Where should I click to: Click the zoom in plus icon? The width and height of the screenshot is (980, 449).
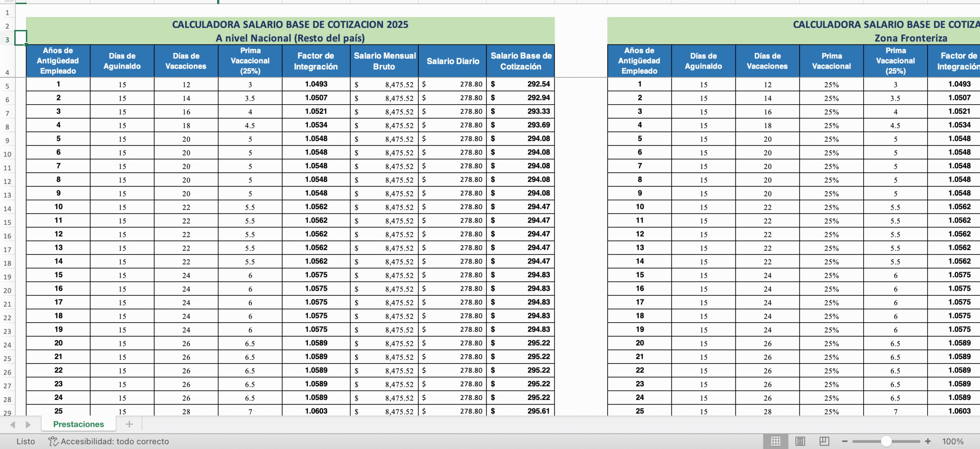pyautogui.click(x=928, y=441)
